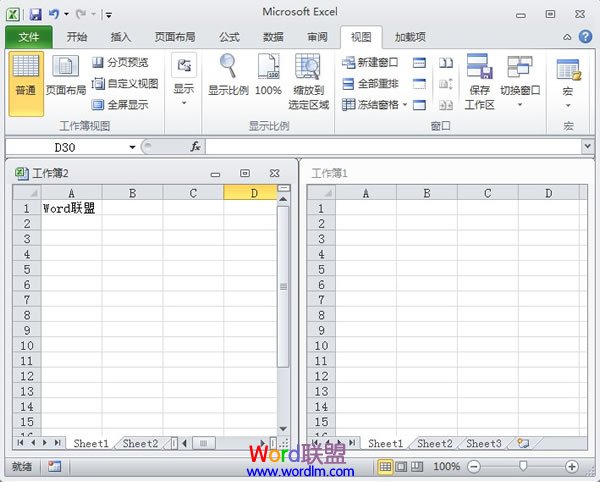Switch to the Home (开始) tab
The width and height of the screenshot is (600, 482).
pyautogui.click(x=77, y=37)
